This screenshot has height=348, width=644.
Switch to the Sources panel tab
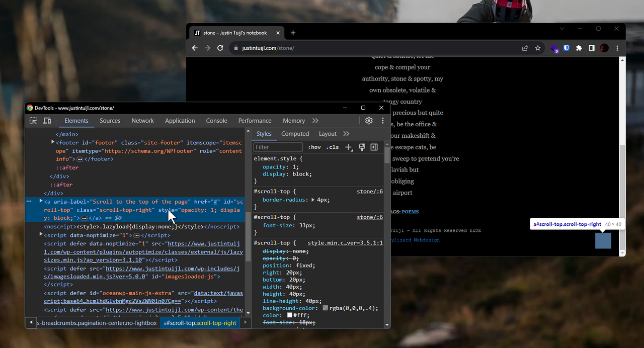coord(110,121)
